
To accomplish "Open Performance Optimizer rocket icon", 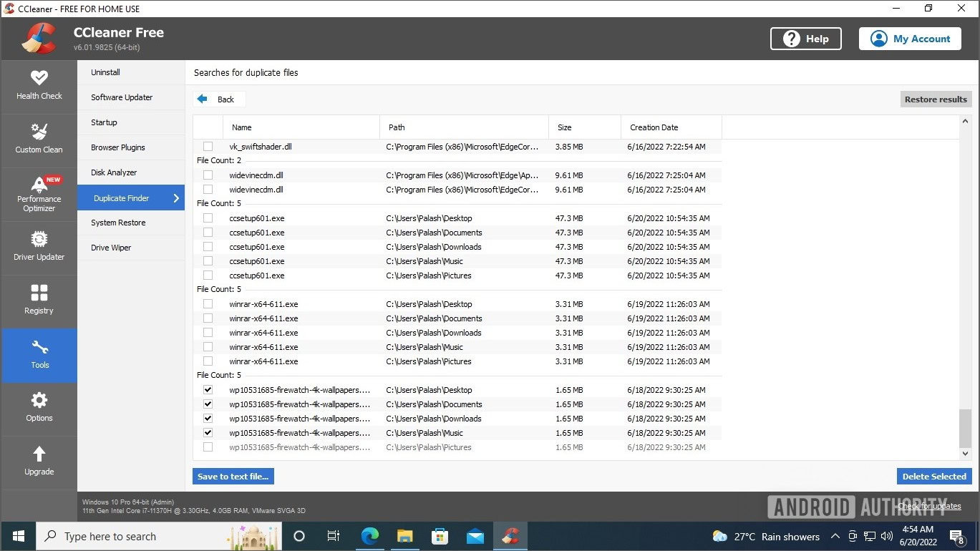I will (x=39, y=185).
